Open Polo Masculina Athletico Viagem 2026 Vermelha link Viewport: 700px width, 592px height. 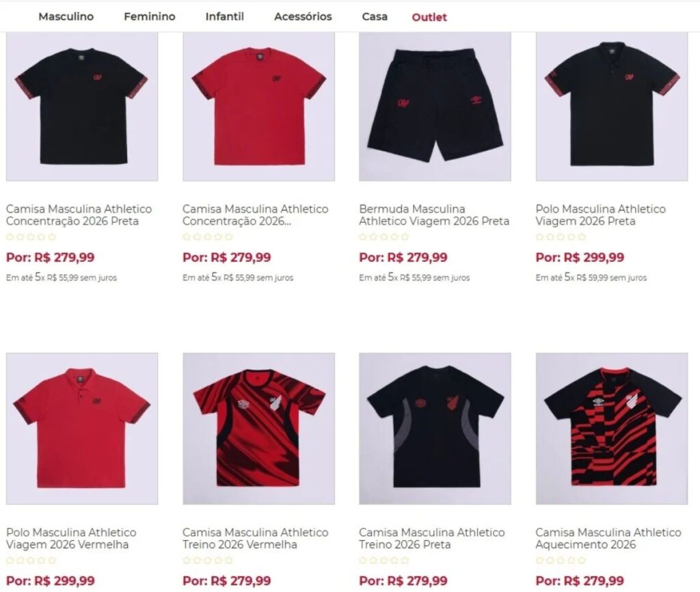(x=71, y=539)
